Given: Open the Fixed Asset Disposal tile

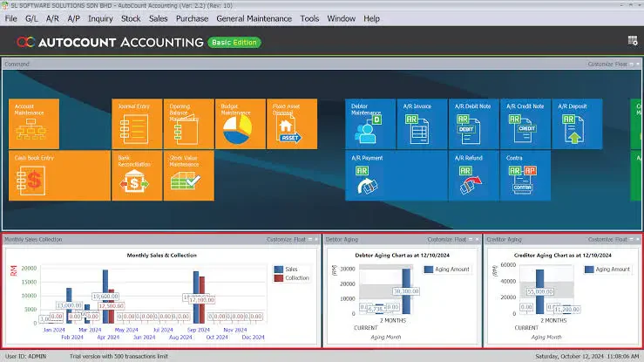Looking at the screenshot, I should 292,124.
